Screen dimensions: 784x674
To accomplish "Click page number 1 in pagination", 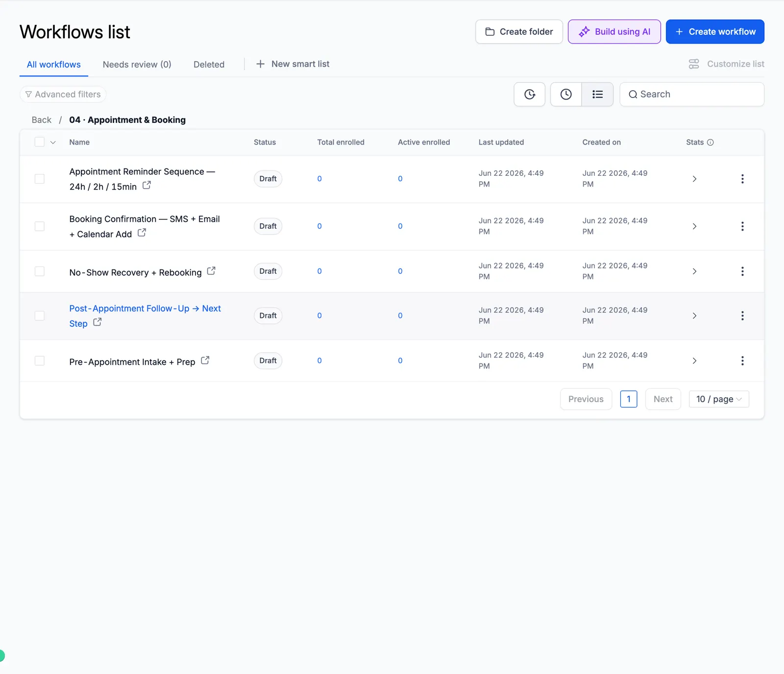I will (x=629, y=399).
